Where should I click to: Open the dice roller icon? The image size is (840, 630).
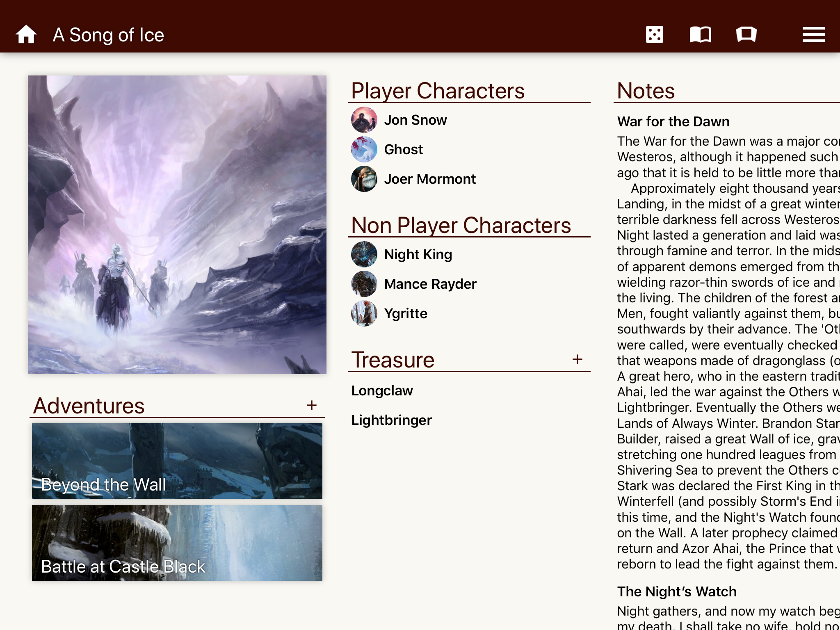(x=654, y=34)
